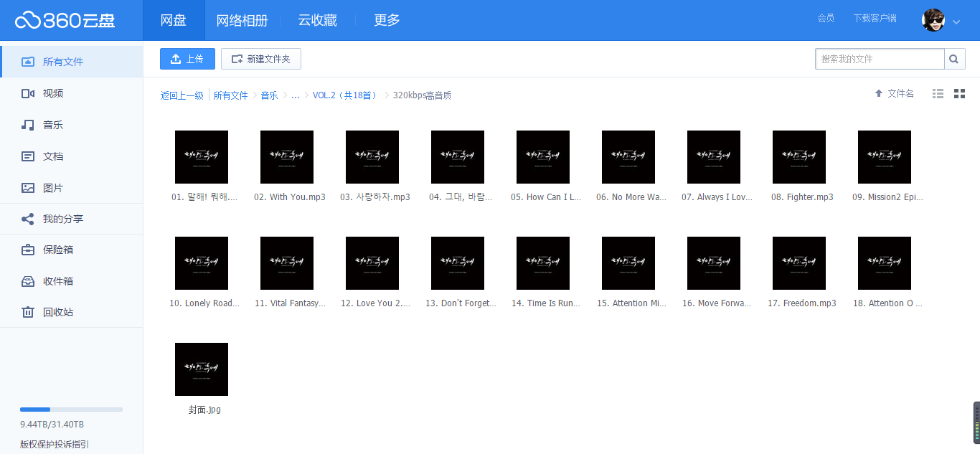Select the 07. Always I Lov... thumbnail

click(x=714, y=157)
